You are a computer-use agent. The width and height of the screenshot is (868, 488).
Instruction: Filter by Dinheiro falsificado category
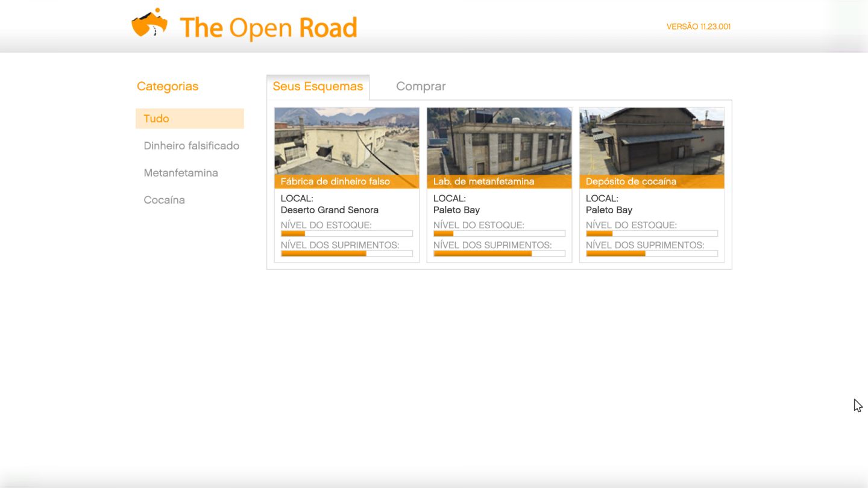click(x=191, y=146)
